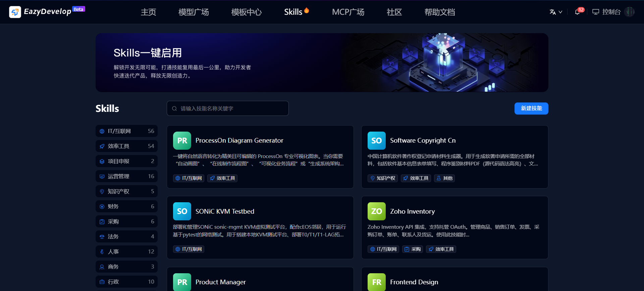644x291 pixels.
Task: Filter by 采购 category
Action: pyautogui.click(x=126, y=222)
